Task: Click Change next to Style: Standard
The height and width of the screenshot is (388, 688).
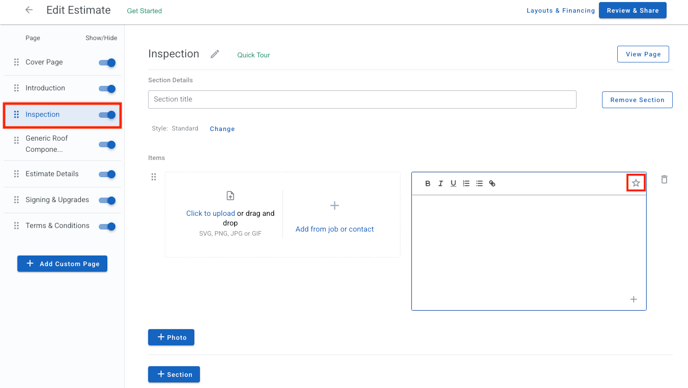Action: tap(222, 129)
